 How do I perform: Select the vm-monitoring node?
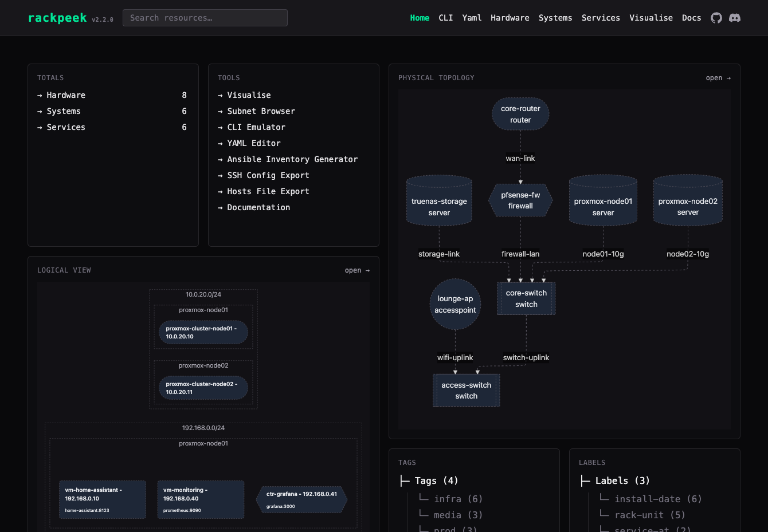click(201, 499)
